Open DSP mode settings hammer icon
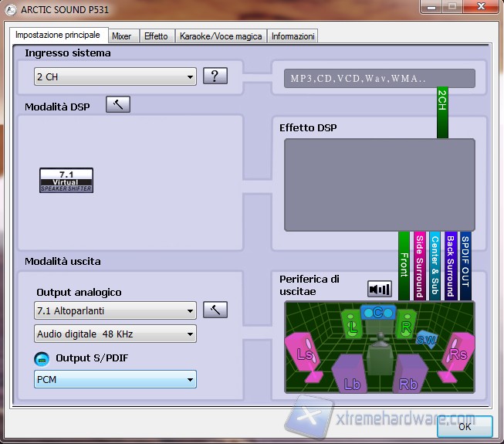Image resolution: width=504 pixels, height=444 pixels. tap(118, 105)
